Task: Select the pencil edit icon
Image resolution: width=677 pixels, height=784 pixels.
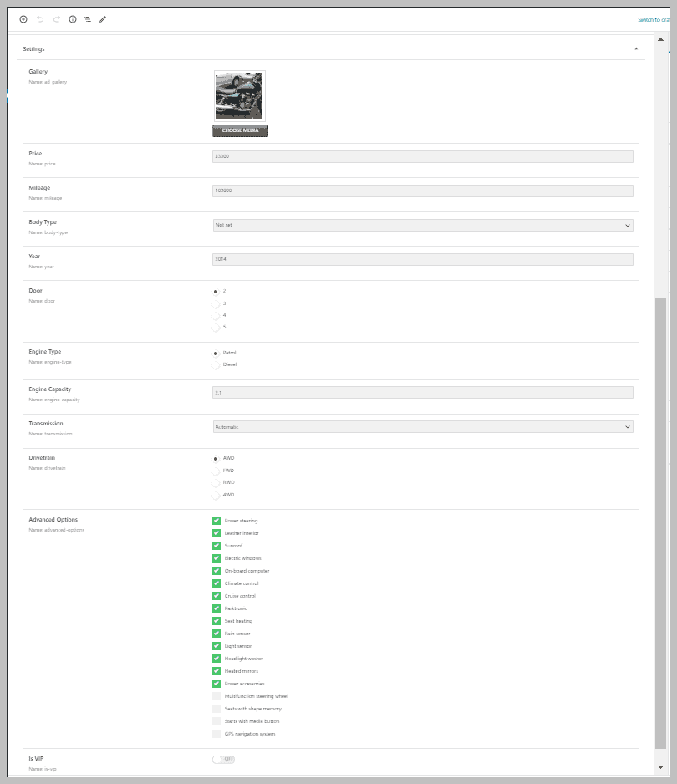Action: [102, 18]
